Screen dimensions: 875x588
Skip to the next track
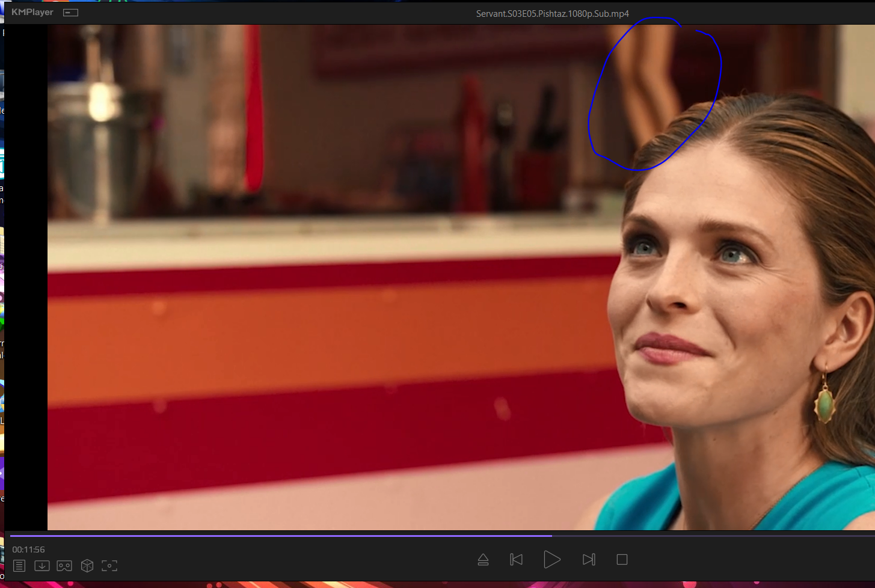(x=589, y=560)
